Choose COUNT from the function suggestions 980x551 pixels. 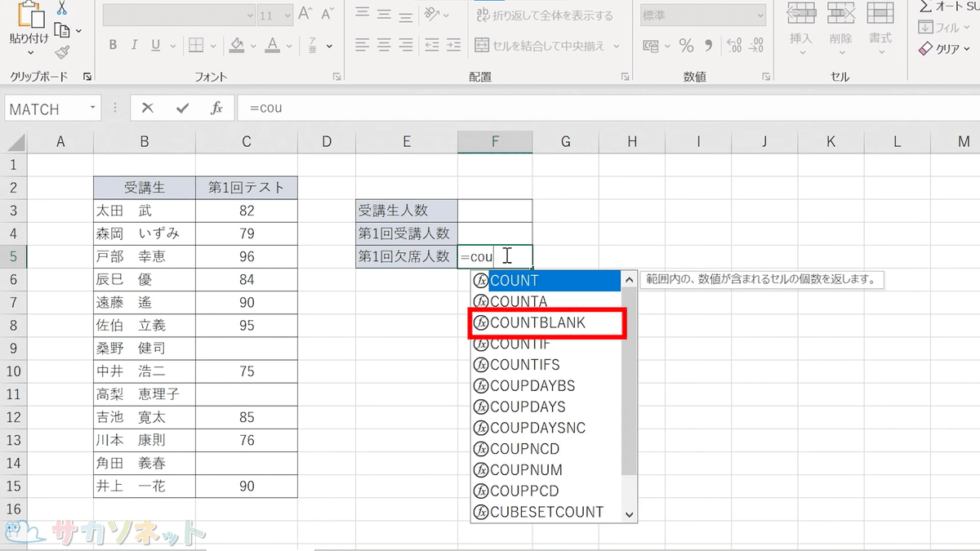546,281
